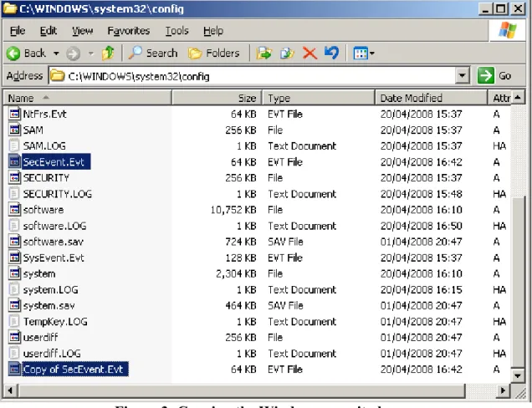Select the SysEvent.Evt file icon

coord(14,258)
